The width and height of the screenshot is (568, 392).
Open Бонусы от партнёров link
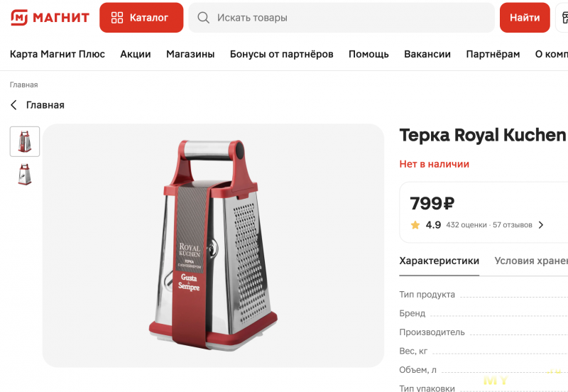pyautogui.click(x=281, y=54)
